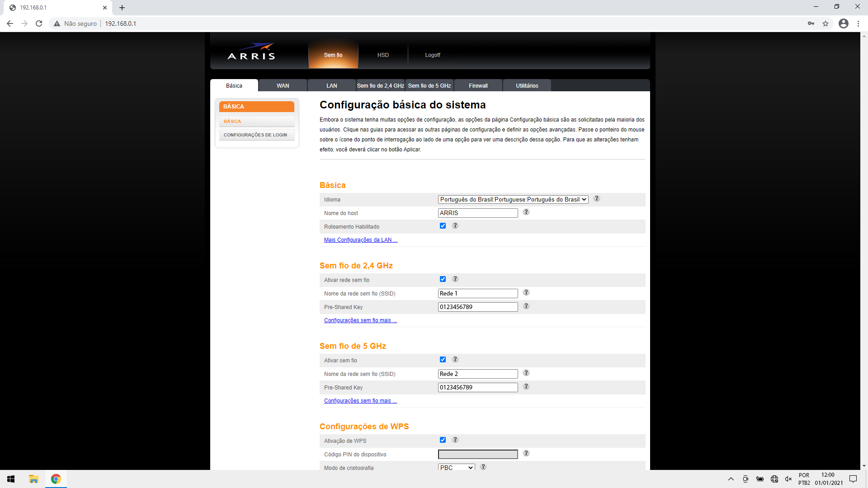Bookmark this page with the star icon
This screenshot has height=488, width=868.
(x=826, y=23)
